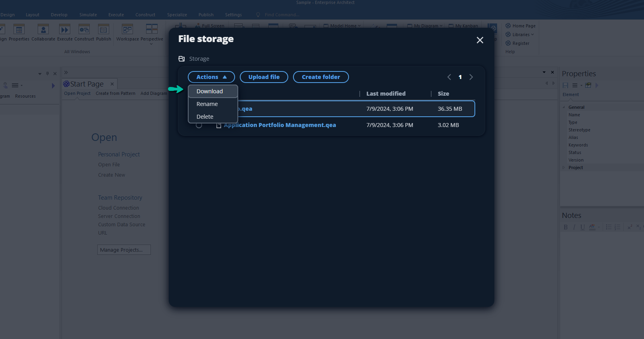Apply superscript in Notes toolbar

tap(630, 227)
